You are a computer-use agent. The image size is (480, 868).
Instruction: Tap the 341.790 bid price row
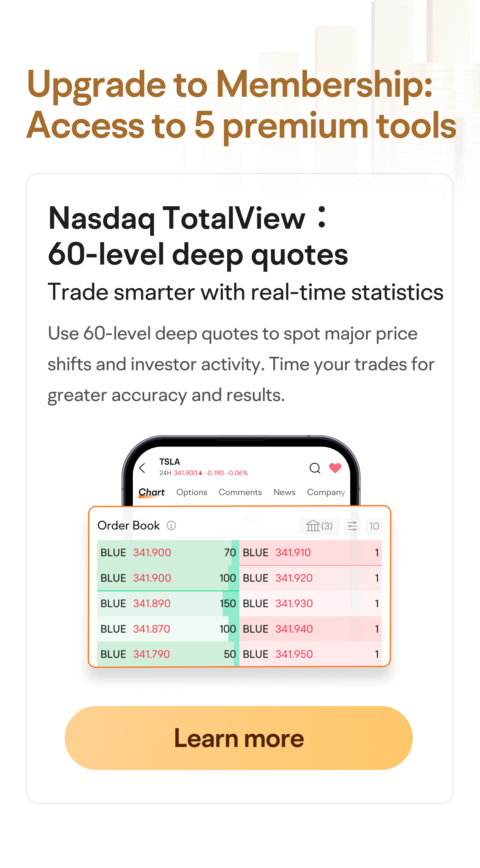tap(168, 654)
